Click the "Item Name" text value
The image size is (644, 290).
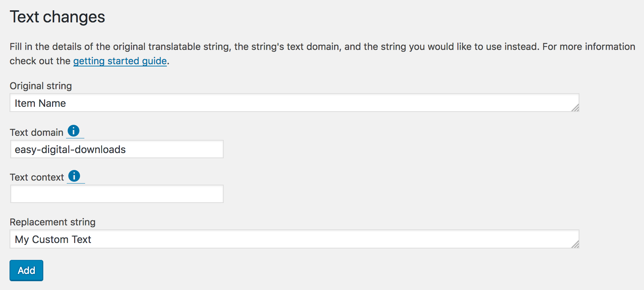pyautogui.click(x=40, y=104)
